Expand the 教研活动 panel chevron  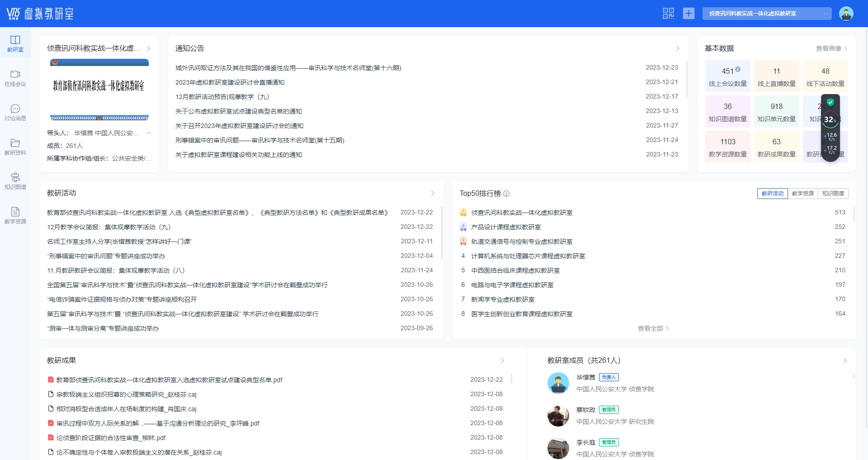pos(433,193)
